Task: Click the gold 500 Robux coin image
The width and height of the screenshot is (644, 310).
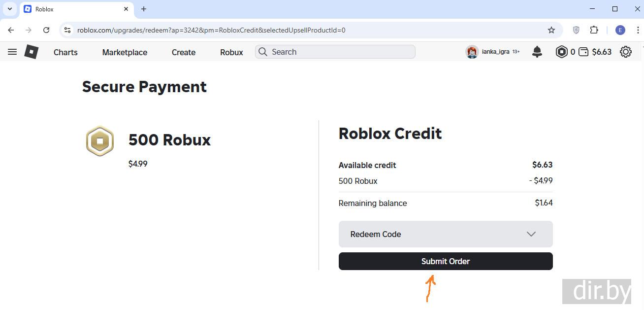Action: [x=100, y=141]
